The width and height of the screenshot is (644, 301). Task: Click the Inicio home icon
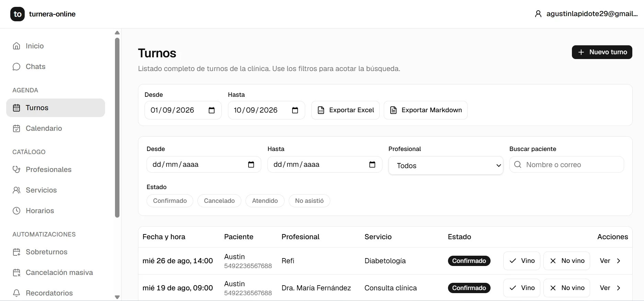[x=16, y=46]
